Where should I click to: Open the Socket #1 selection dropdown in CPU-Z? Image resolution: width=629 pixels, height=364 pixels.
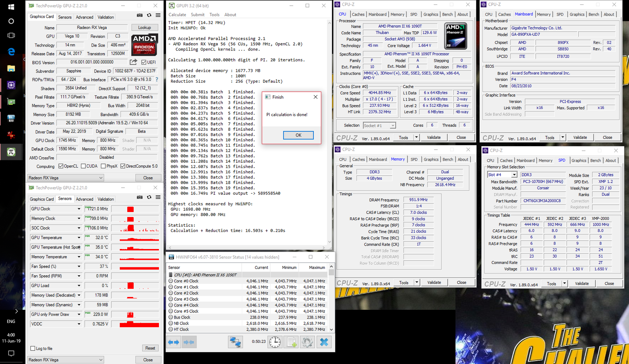[x=379, y=125]
